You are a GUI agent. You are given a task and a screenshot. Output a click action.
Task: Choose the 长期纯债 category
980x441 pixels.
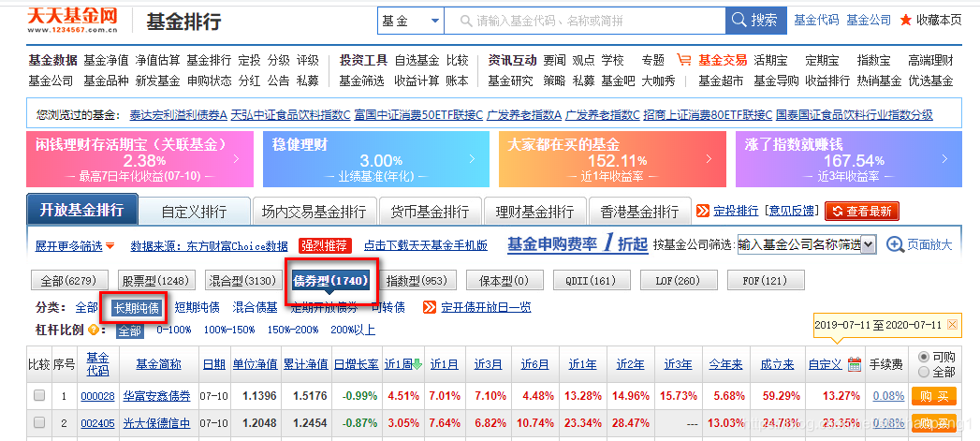[137, 307]
